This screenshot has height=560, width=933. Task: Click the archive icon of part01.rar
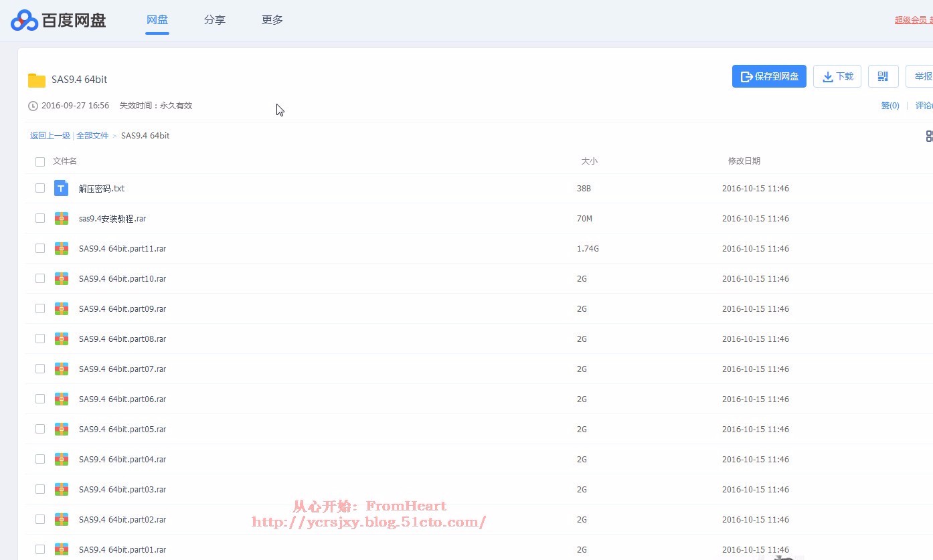click(62, 549)
